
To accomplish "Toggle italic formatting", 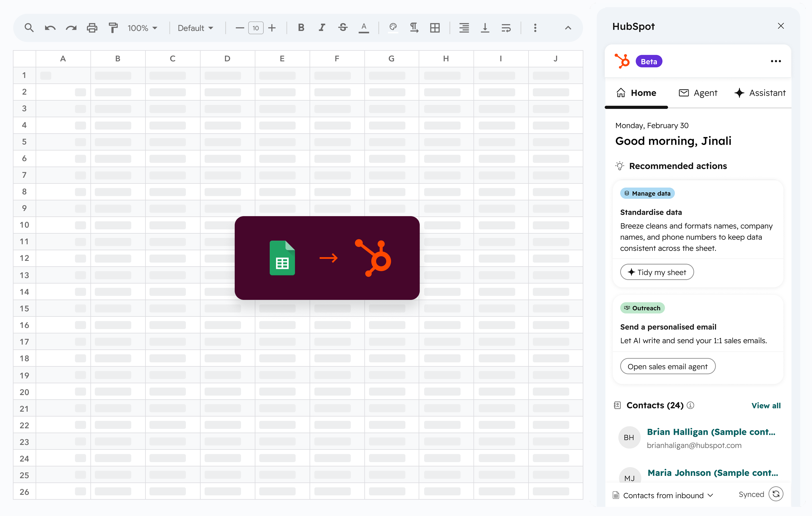I will coord(322,28).
